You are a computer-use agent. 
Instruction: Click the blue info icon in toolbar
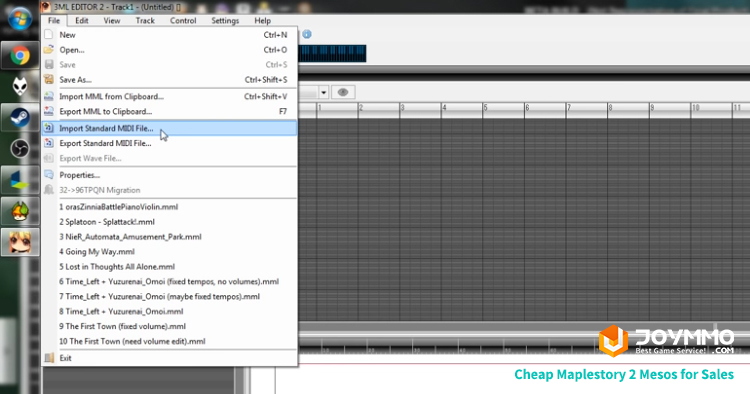307,34
